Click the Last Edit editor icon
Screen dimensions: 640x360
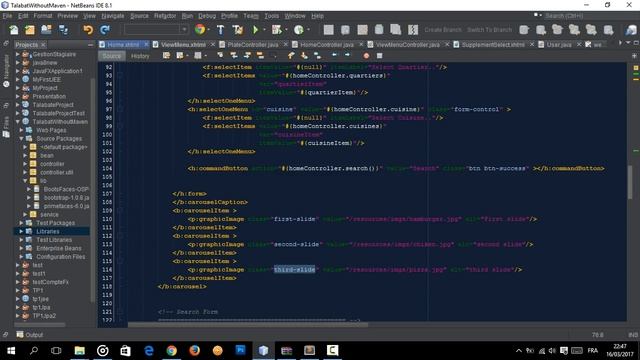pyautogui.click(x=166, y=56)
